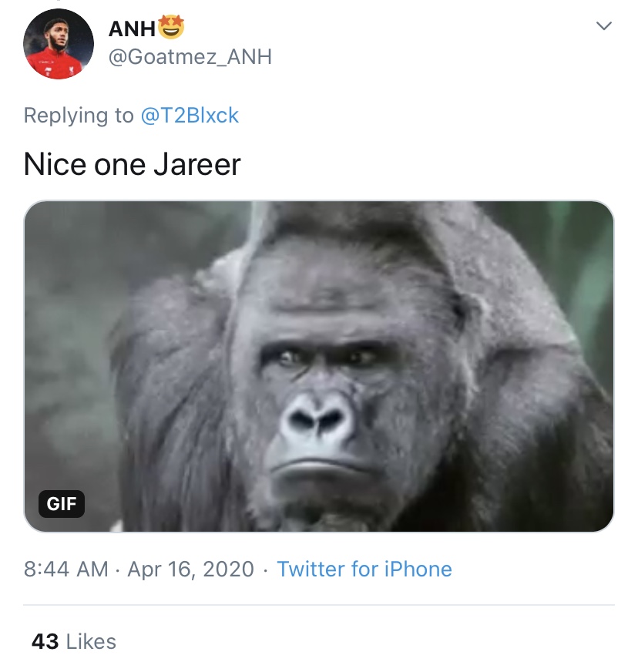
Task: Click the GIF badge on the media
Action: coord(62,503)
